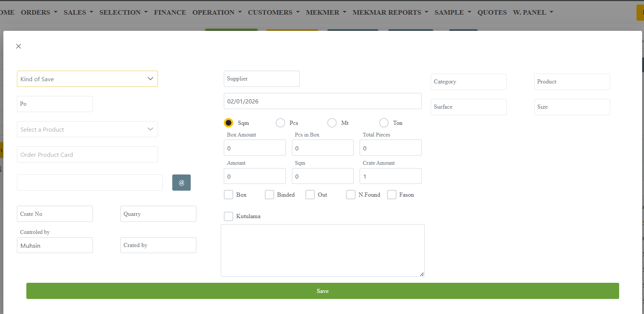Click the large notes text area
The width and height of the screenshot is (644, 314).
tap(322, 250)
